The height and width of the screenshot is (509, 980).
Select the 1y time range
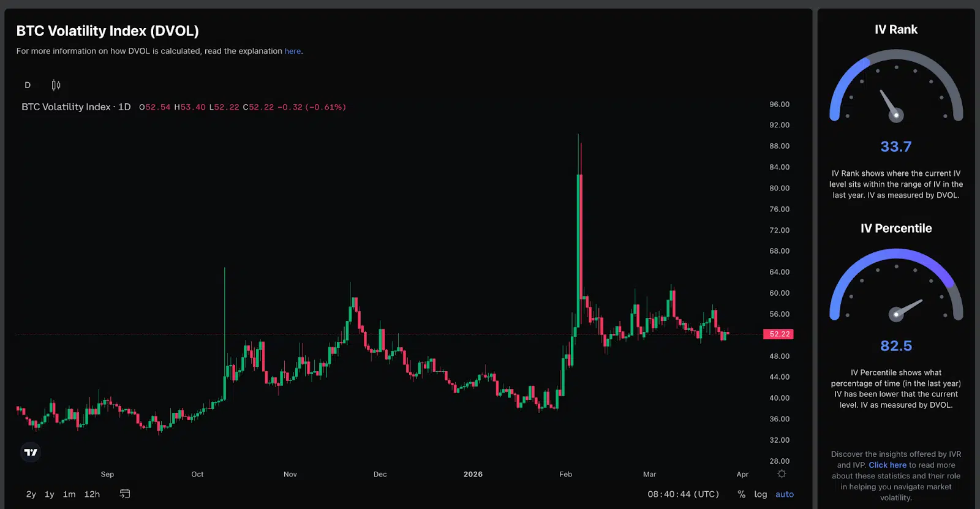point(50,494)
